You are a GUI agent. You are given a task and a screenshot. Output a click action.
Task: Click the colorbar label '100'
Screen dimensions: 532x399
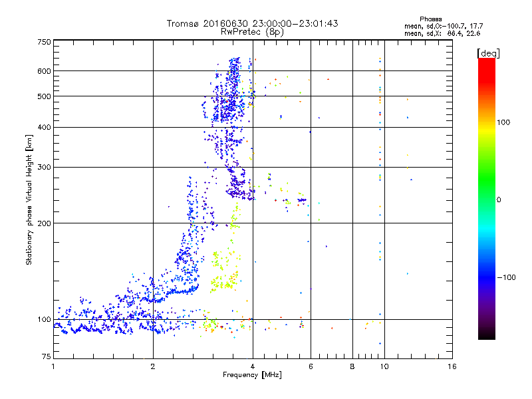[x=503, y=122]
